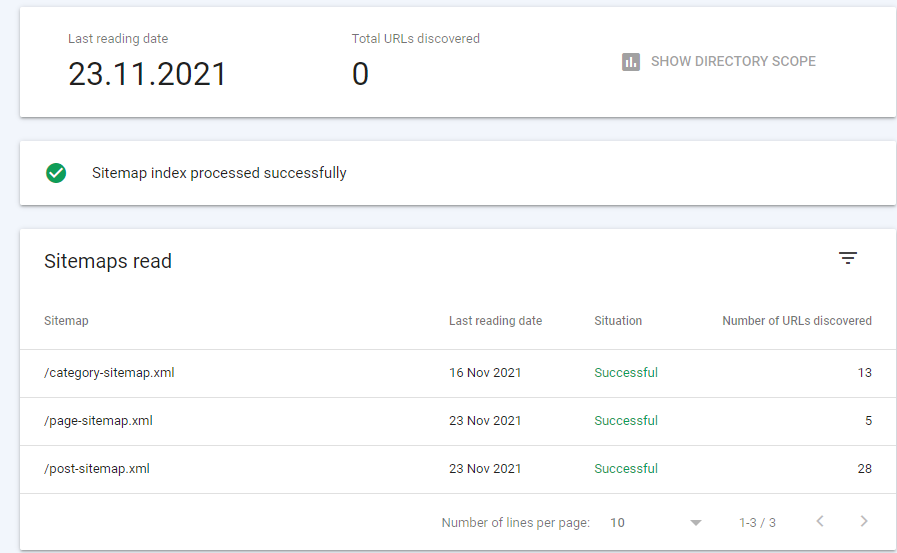Open the filter icon in Sitemaps read
The image size is (897, 553).
coord(848,258)
